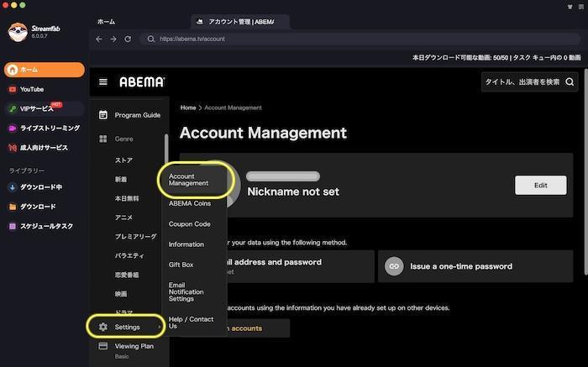The width and height of the screenshot is (588, 367).
Task: Go forward with the browser forward arrow
Action: pyautogui.click(x=113, y=39)
